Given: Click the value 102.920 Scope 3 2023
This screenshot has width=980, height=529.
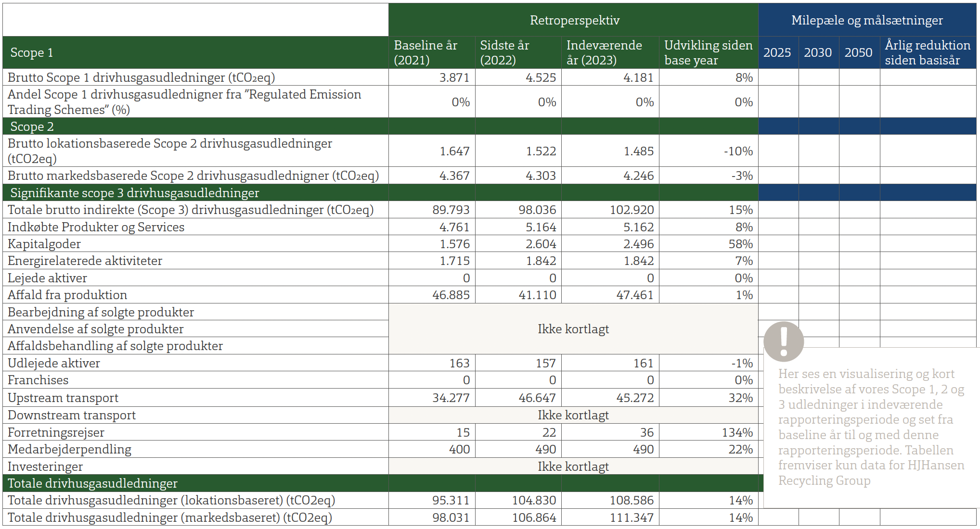Looking at the screenshot, I should pos(632,210).
